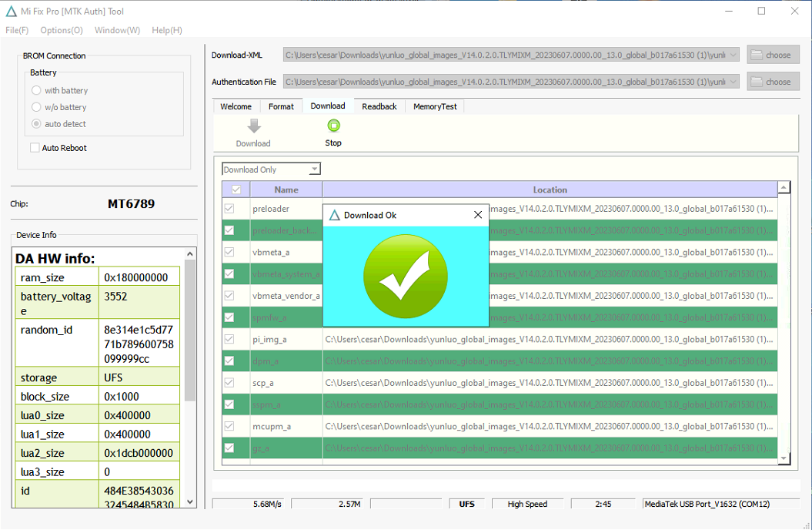Select the vbmeta_vendor_a partition name cell
Image resolution: width=812 pixels, height=530 pixels.
pos(286,296)
